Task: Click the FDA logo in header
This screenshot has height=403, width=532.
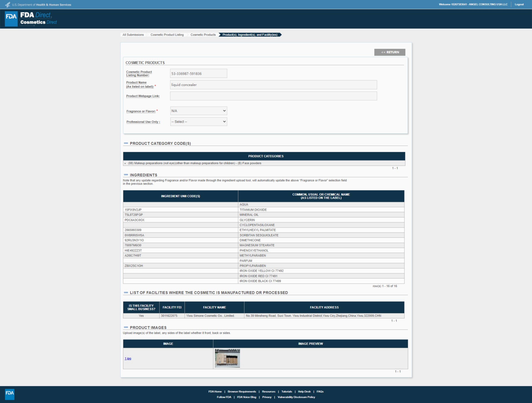Action: 11,19
